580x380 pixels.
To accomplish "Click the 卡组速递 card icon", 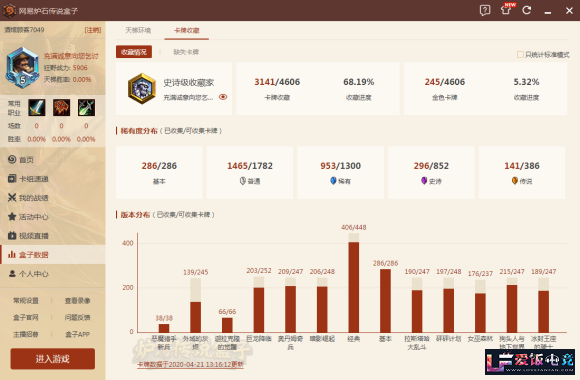I will click(x=12, y=178).
